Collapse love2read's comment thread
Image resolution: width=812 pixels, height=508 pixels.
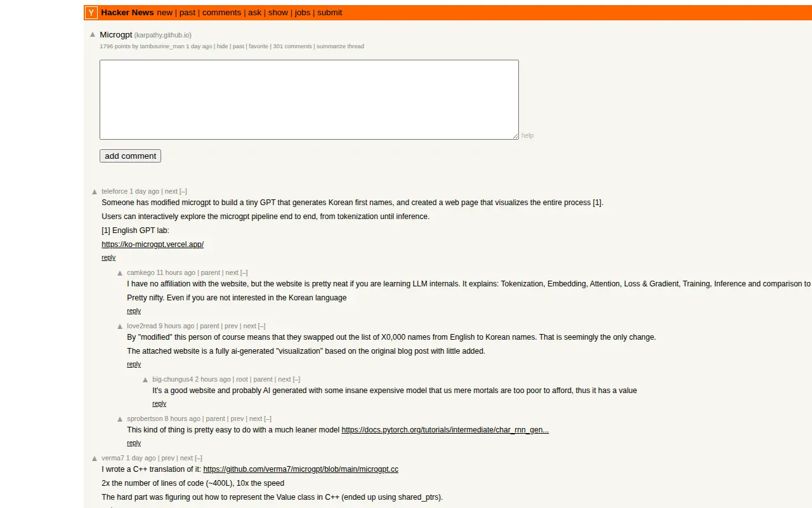pos(262,326)
